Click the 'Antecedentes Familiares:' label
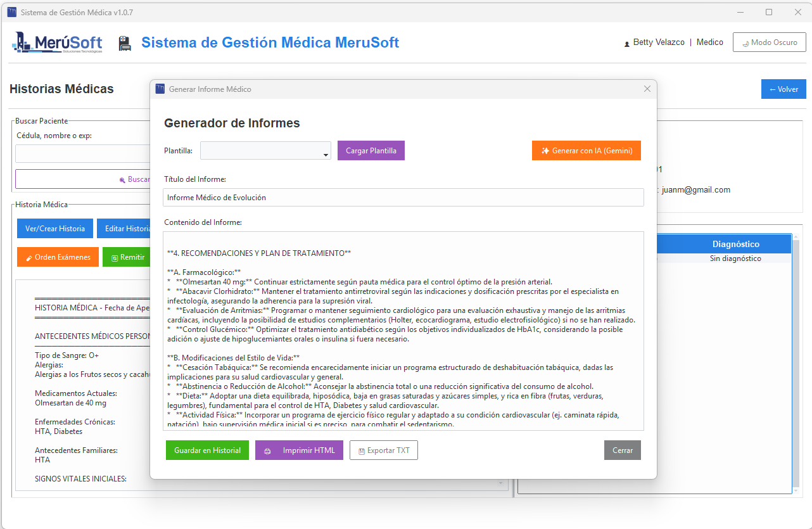The height and width of the screenshot is (529, 812). [x=76, y=450]
